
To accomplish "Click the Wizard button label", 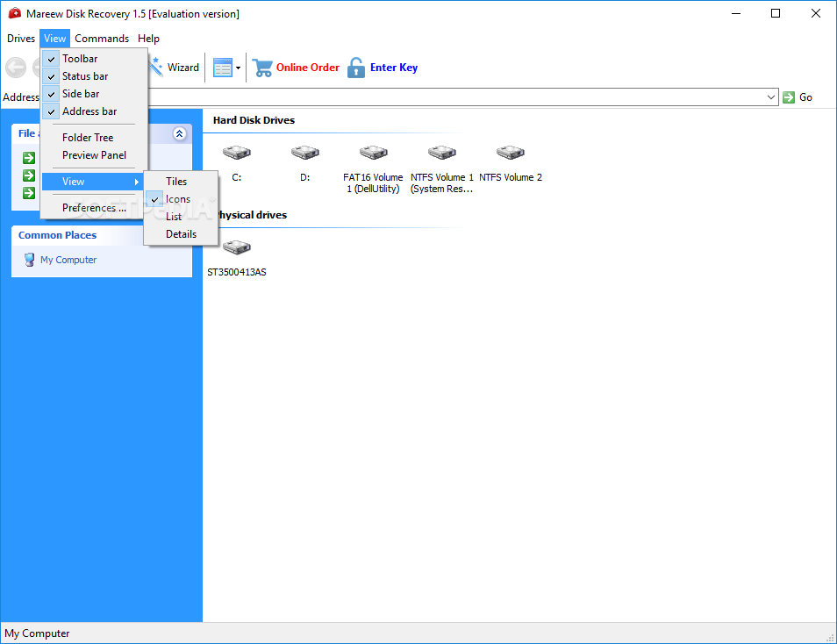I will [x=183, y=68].
